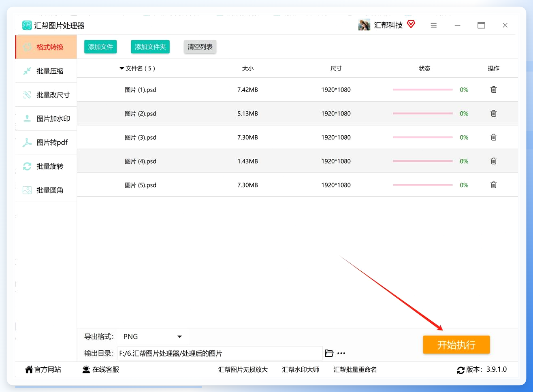This screenshot has height=392, width=533.
Task: Click the progress bar for 图片 (4).psd
Action: click(x=422, y=161)
